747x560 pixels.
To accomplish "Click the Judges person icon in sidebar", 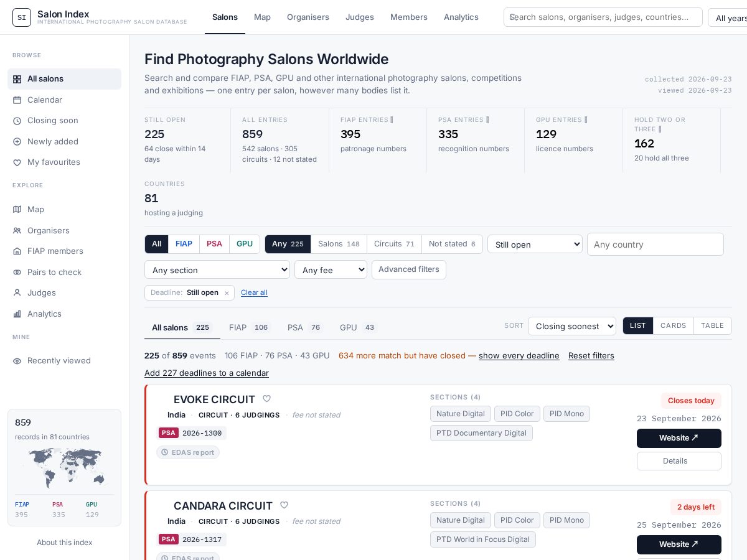I will coord(17,293).
